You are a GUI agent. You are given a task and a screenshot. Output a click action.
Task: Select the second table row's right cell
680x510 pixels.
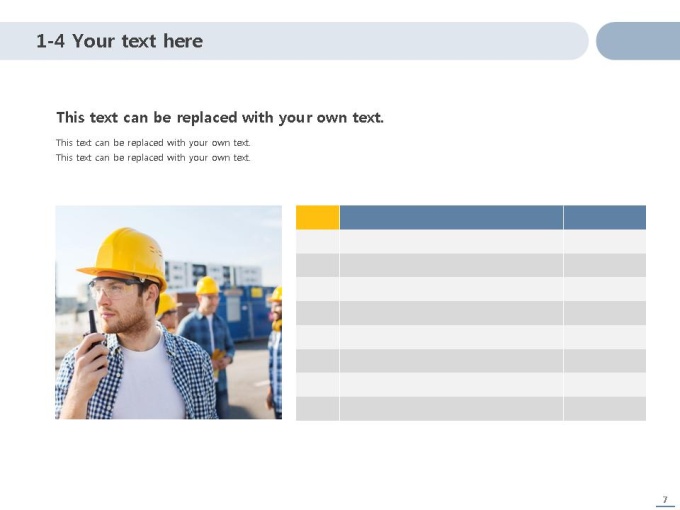[605, 265]
